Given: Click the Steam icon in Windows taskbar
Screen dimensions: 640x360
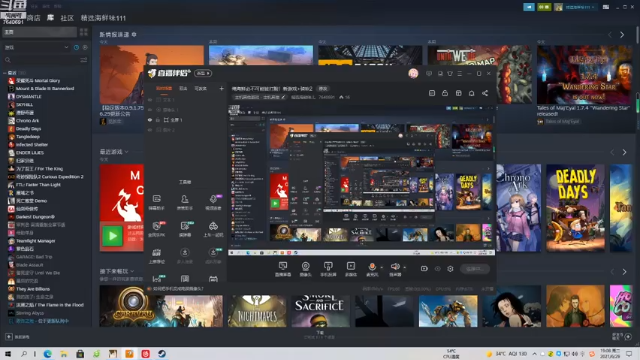Looking at the screenshot, I should 162,353.
